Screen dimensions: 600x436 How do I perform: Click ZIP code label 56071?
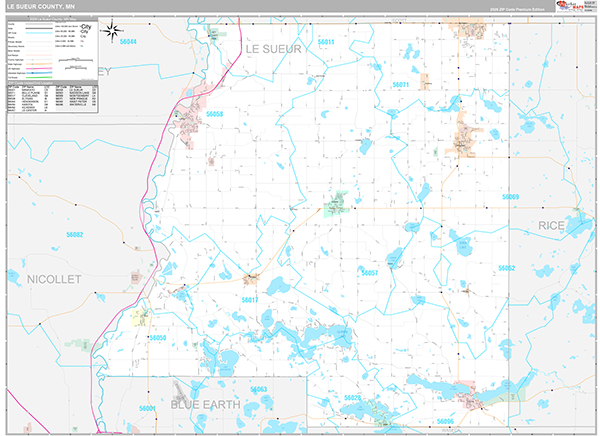(401, 85)
